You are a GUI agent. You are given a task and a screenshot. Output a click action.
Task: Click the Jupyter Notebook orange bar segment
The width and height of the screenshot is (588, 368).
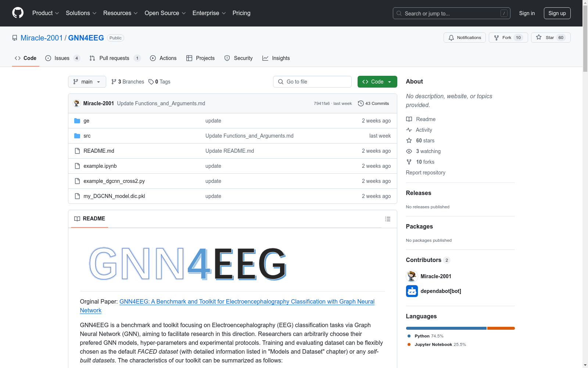(x=501, y=328)
